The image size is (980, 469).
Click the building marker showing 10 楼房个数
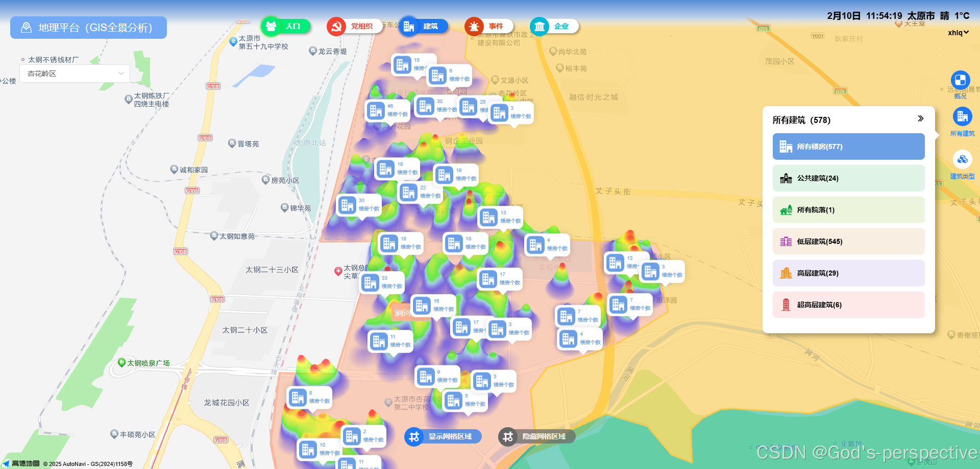(320, 450)
